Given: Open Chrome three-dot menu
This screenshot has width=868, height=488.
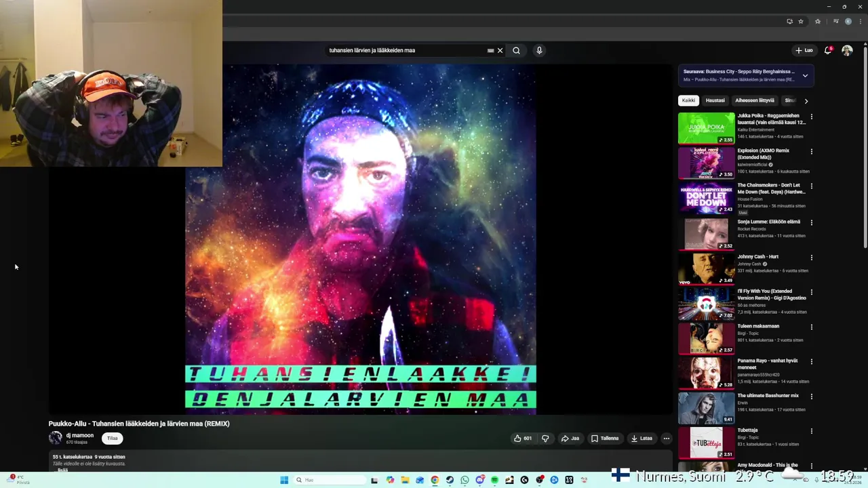Looking at the screenshot, I should tap(859, 21).
